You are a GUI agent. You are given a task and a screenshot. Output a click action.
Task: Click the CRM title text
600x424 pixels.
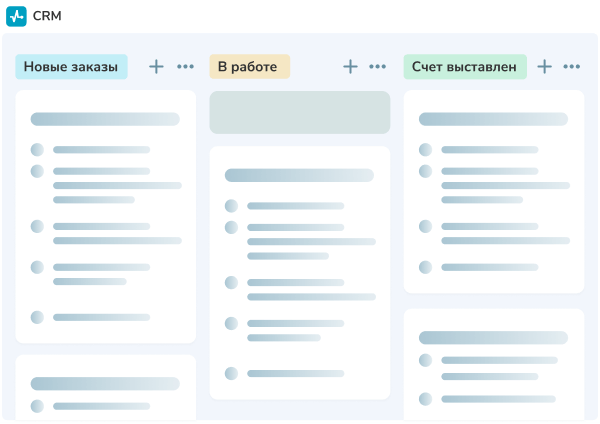coord(47,16)
